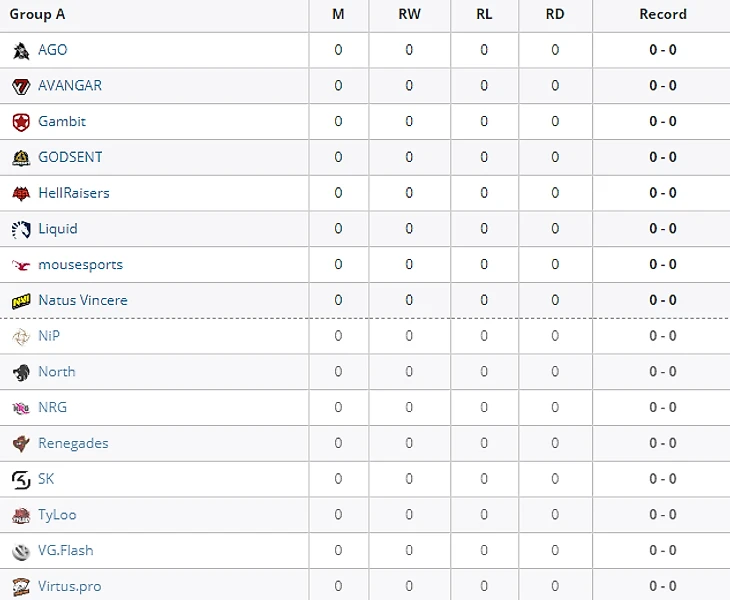Select the Group A table header
Screen dimensions: 730x600
[37, 14]
